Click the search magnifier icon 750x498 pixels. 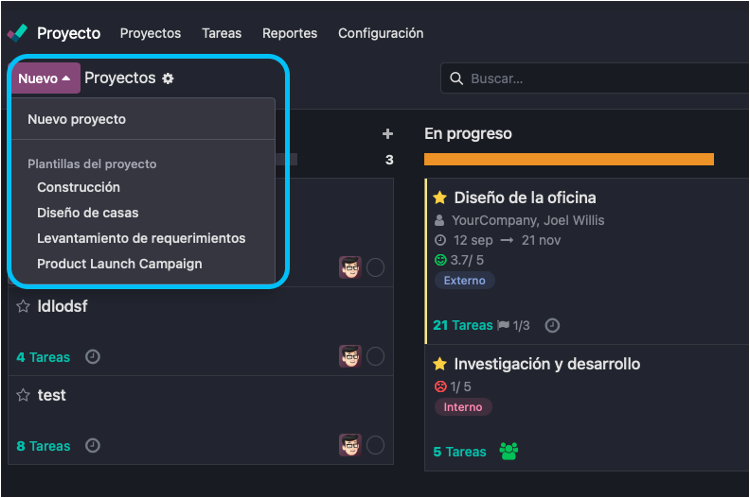tap(457, 78)
